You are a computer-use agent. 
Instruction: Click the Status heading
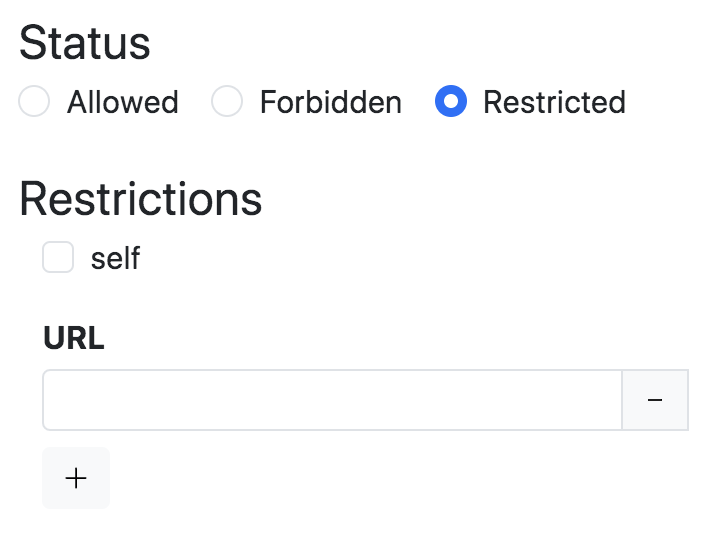point(85,44)
